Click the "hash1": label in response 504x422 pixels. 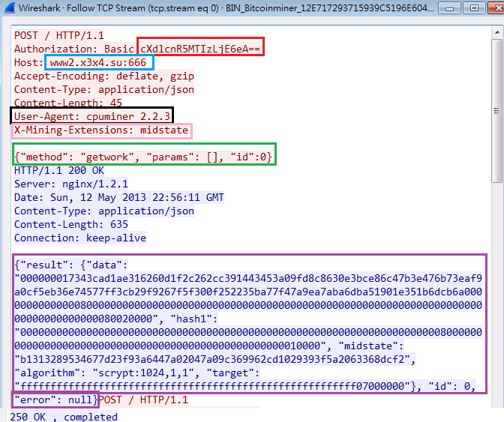(x=194, y=319)
